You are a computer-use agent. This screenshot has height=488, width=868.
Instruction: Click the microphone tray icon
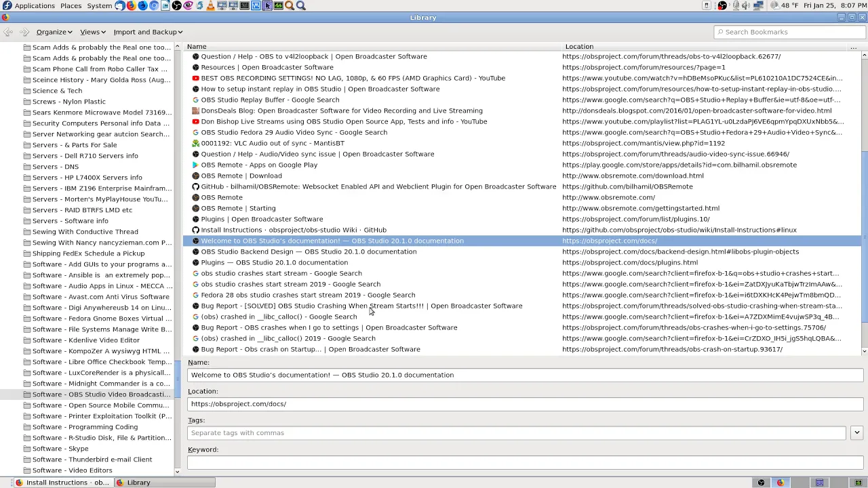click(x=736, y=5)
